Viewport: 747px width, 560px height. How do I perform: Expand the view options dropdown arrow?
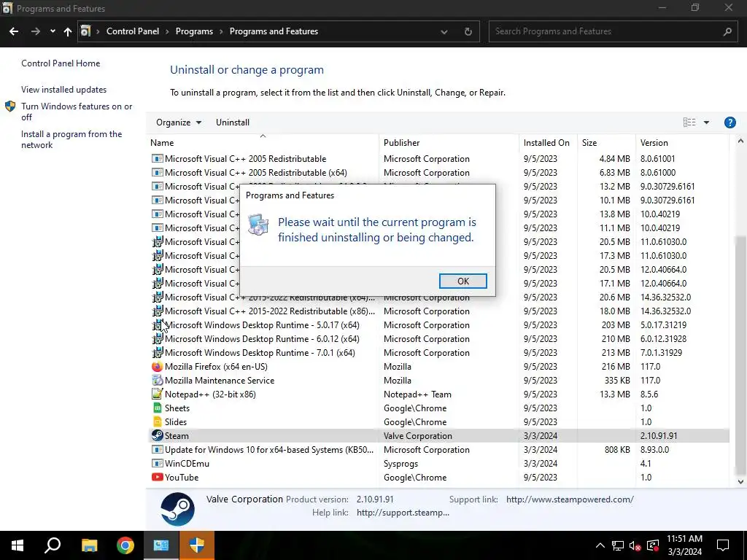click(706, 122)
